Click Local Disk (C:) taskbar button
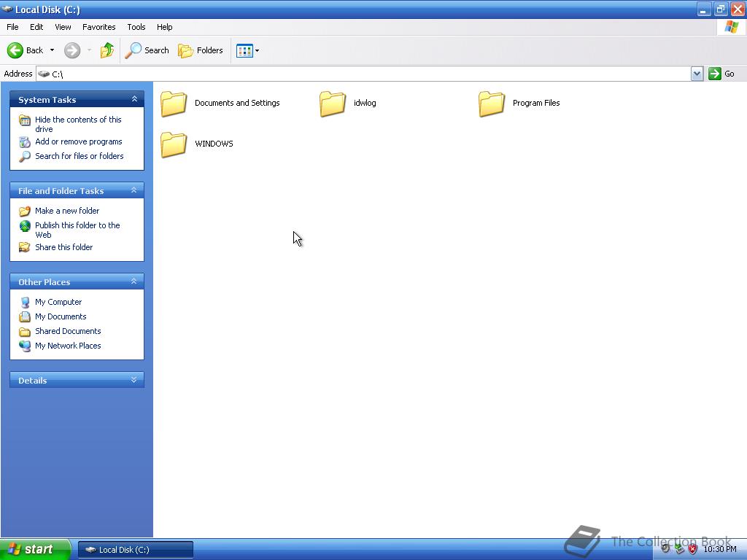 pyautogui.click(x=136, y=550)
